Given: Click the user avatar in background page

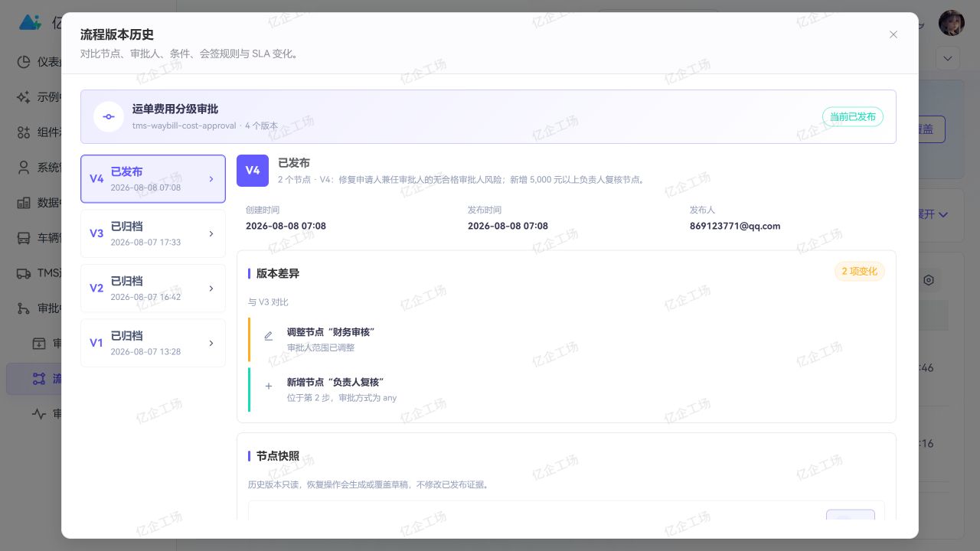Looking at the screenshot, I should pos(952,23).
